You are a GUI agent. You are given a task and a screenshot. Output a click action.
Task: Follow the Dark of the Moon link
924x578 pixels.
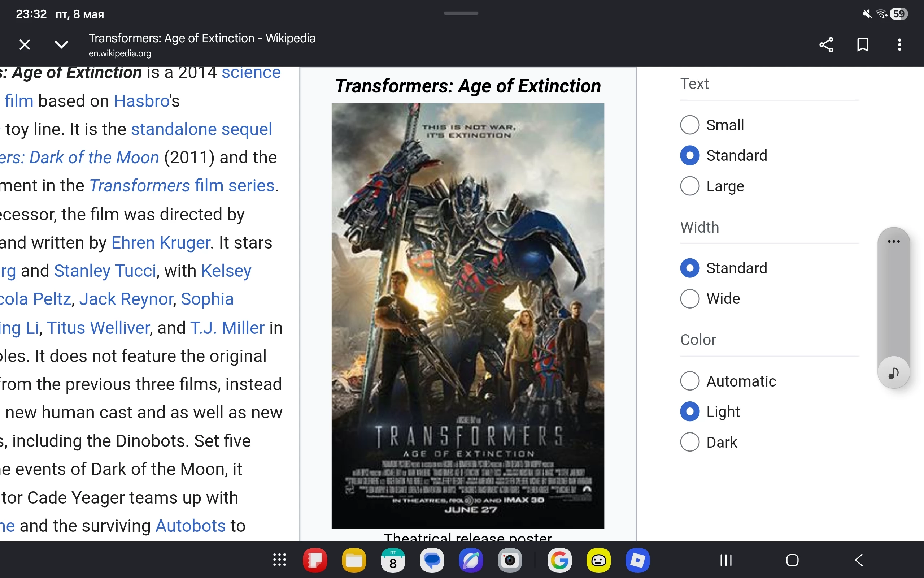(x=79, y=158)
